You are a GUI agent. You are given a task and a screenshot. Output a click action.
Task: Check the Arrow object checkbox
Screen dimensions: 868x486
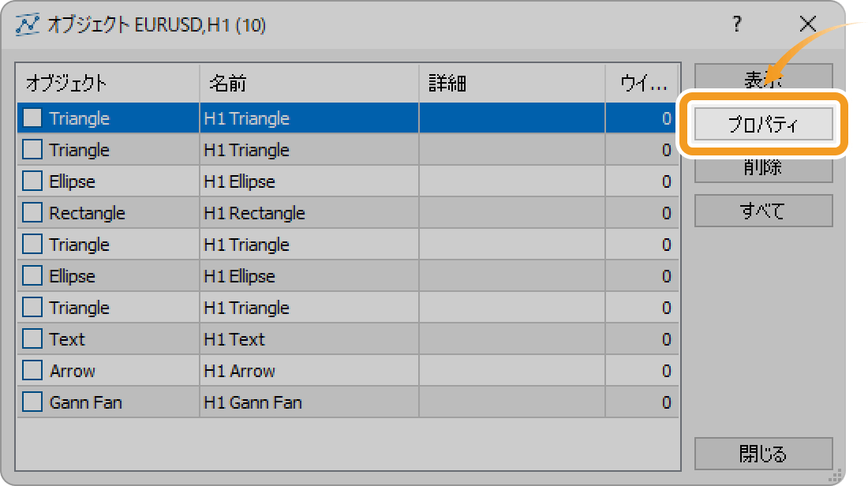[32, 370]
